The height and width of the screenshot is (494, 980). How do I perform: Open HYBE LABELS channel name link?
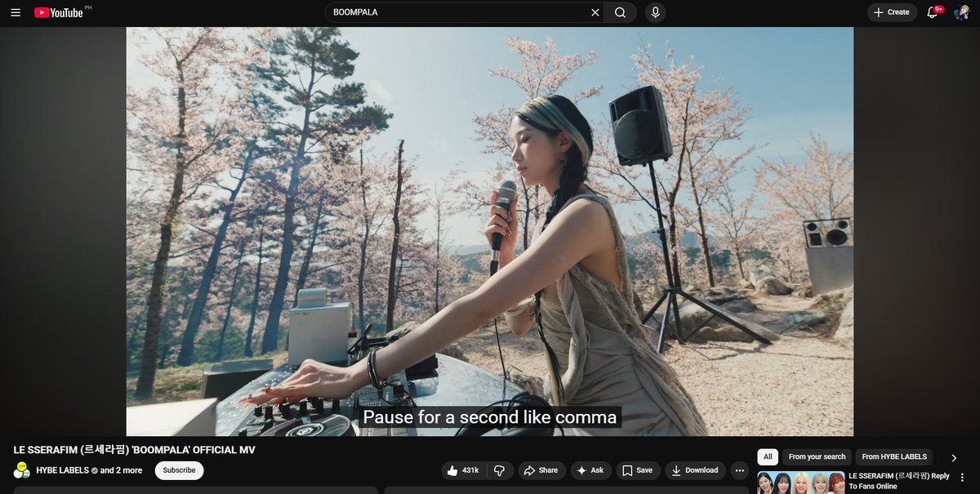tap(62, 470)
